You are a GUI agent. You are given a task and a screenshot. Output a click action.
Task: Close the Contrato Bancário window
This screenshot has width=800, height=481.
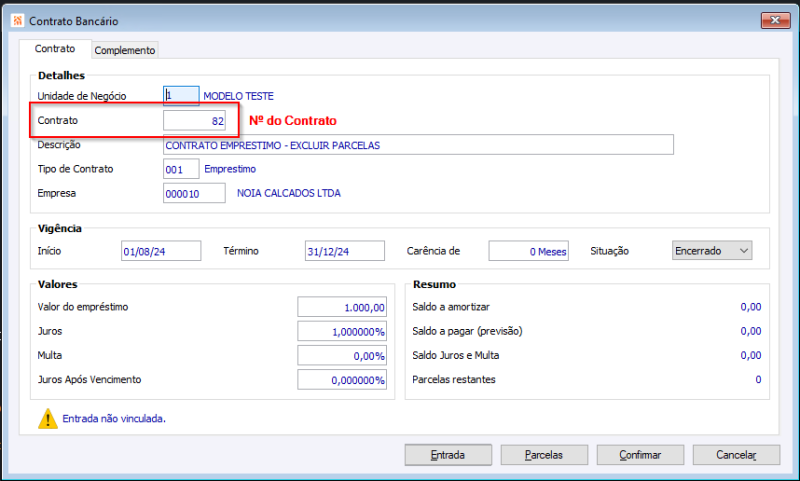click(x=775, y=20)
